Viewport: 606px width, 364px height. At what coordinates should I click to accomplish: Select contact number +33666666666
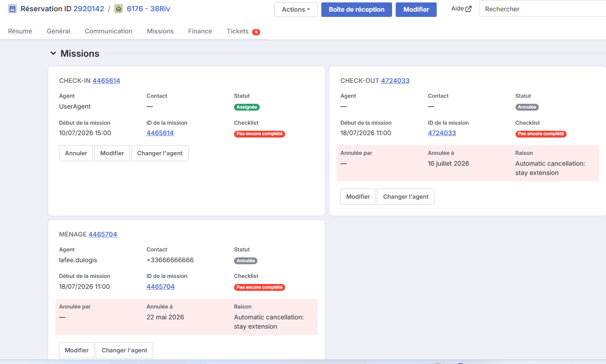[x=170, y=260]
